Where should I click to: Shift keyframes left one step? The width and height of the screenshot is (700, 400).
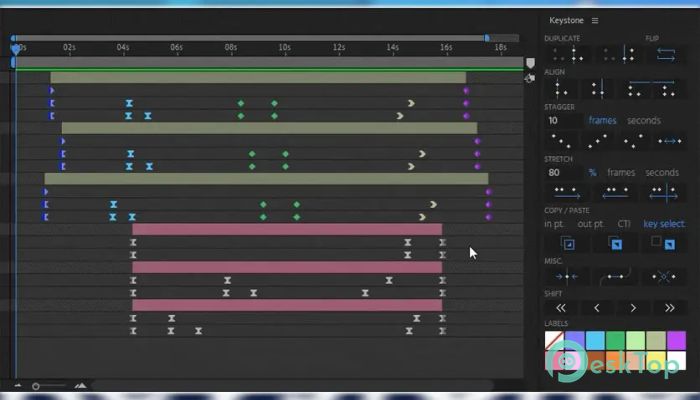coord(597,308)
